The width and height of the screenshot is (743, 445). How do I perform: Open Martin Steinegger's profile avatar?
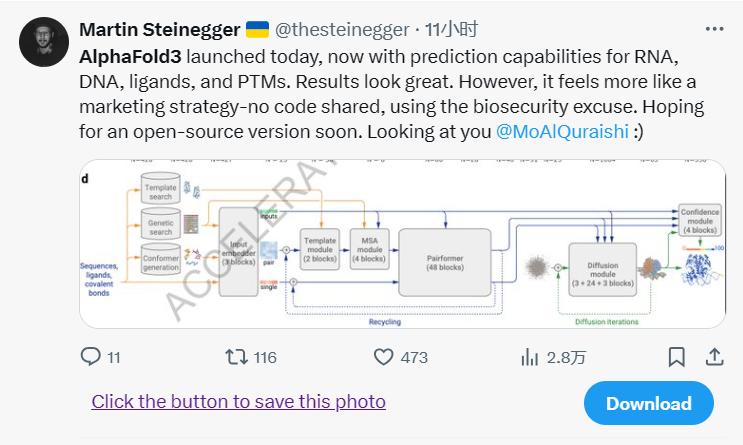pos(44,42)
